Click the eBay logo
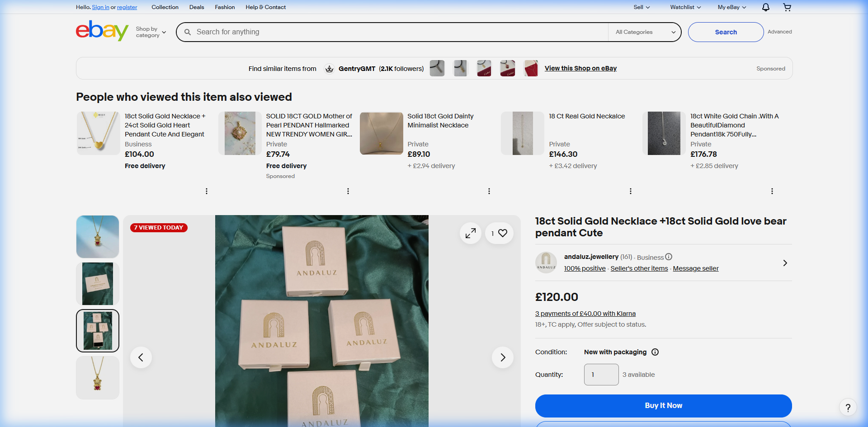 (102, 31)
